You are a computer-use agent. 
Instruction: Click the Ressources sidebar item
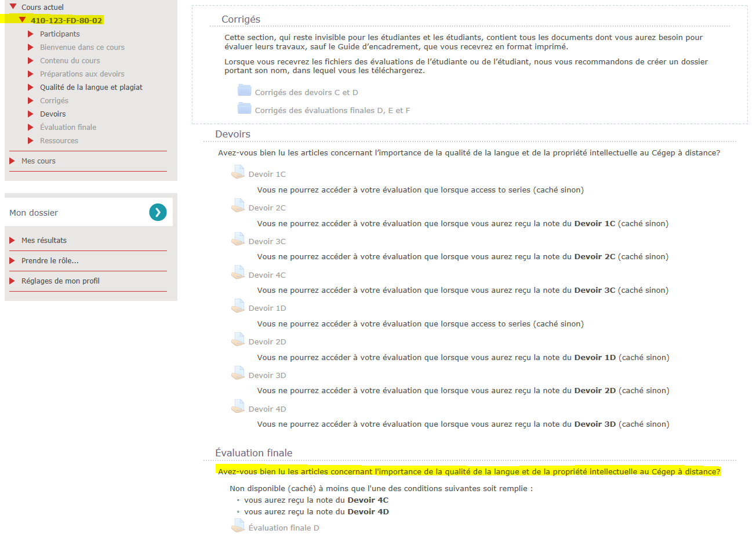tap(59, 141)
